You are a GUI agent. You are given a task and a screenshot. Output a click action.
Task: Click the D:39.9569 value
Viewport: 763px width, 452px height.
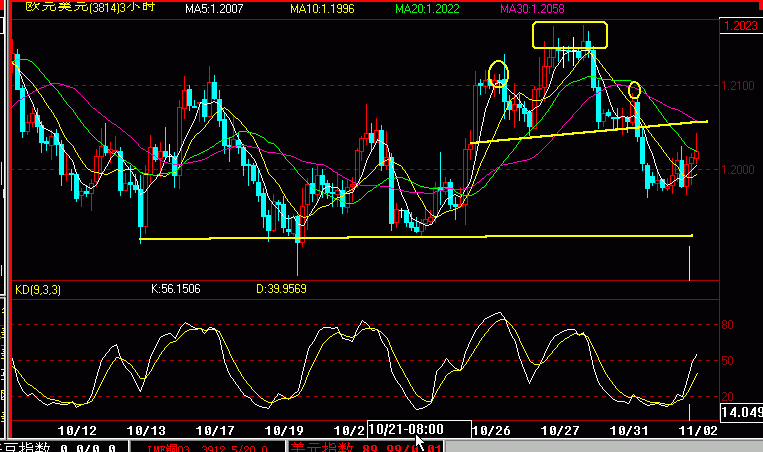(281, 289)
